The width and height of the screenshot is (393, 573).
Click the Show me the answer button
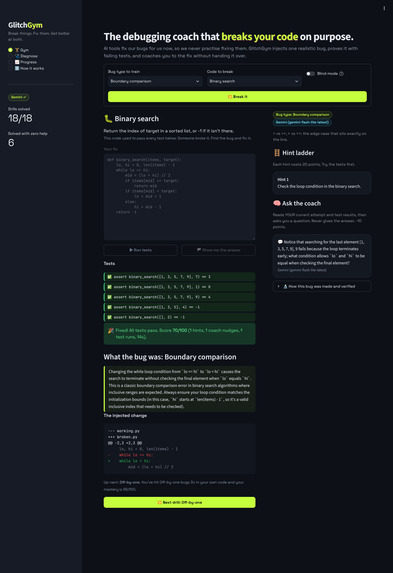219,250
